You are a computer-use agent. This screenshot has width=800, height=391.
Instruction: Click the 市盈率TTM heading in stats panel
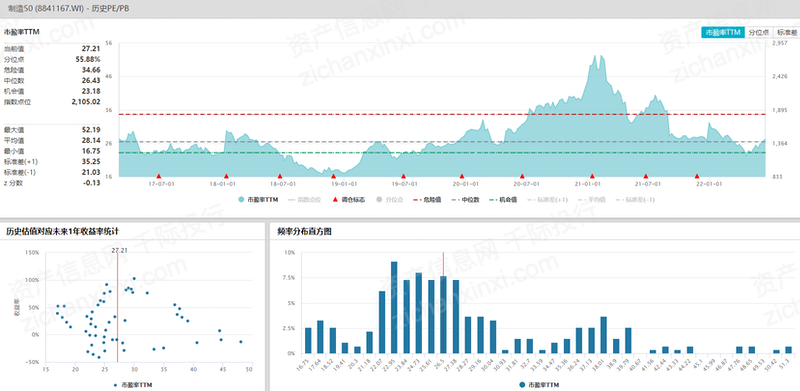point(21,32)
